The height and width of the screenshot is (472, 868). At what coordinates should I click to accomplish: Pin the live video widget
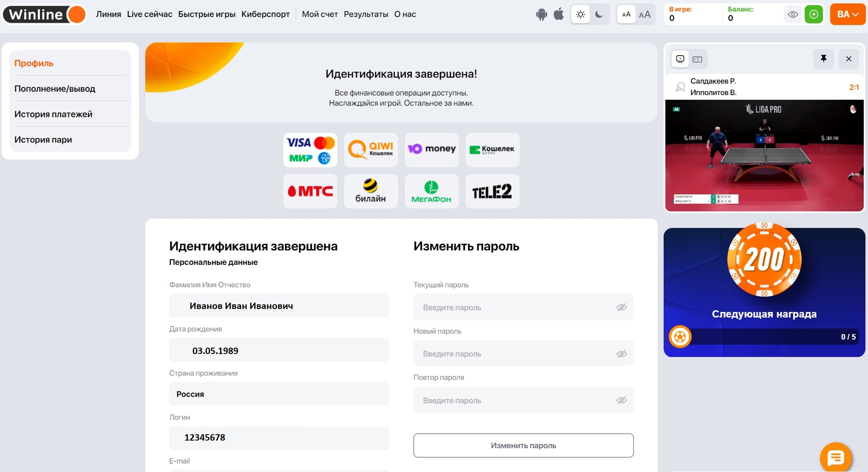pos(823,59)
